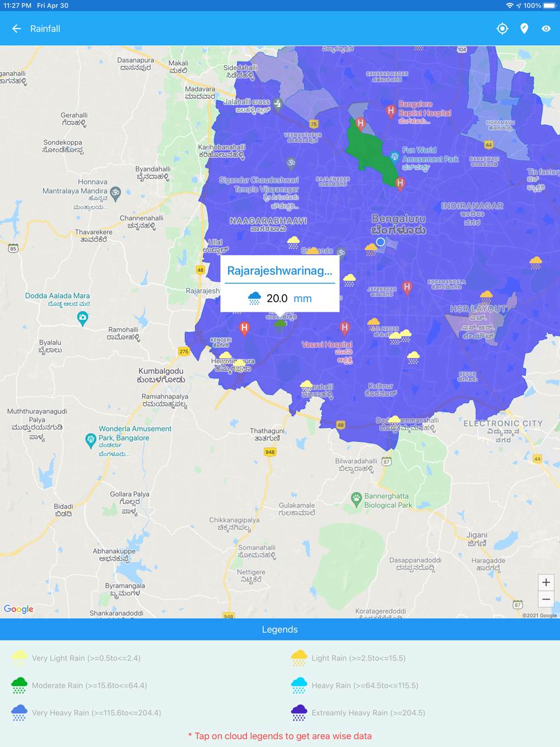
Task: Tap the orange cloud at map's east edge
Action: tap(536, 263)
